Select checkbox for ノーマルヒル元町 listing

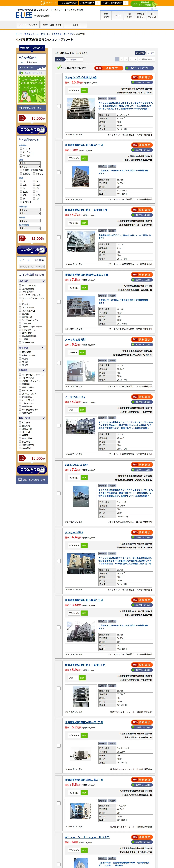pyautogui.click(x=59, y=363)
